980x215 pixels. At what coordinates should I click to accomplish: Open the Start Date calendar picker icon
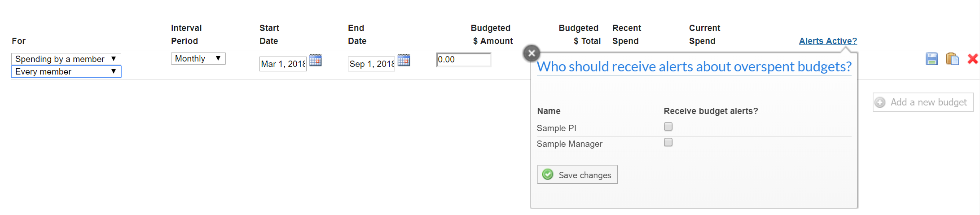[315, 60]
